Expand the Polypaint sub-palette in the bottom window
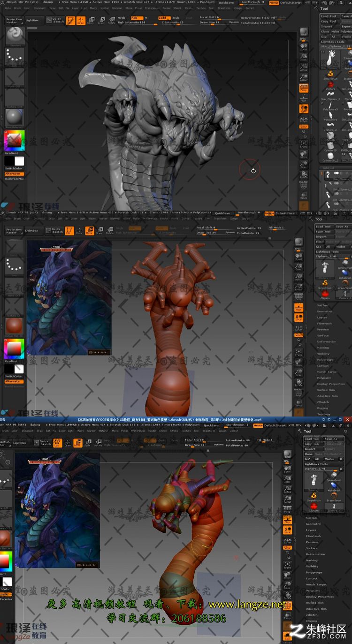Image resolution: width=352 pixels, height=644 pixels. coord(313,591)
